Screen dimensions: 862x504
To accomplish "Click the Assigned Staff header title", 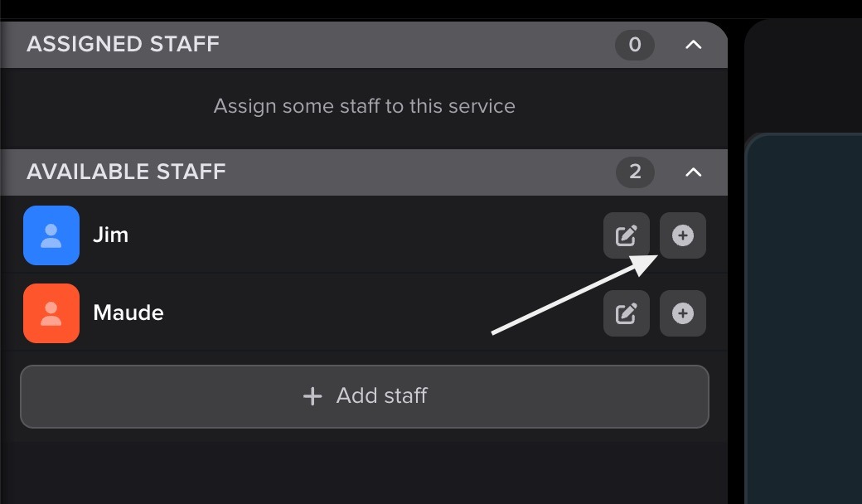I will pyautogui.click(x=123, y=44).
